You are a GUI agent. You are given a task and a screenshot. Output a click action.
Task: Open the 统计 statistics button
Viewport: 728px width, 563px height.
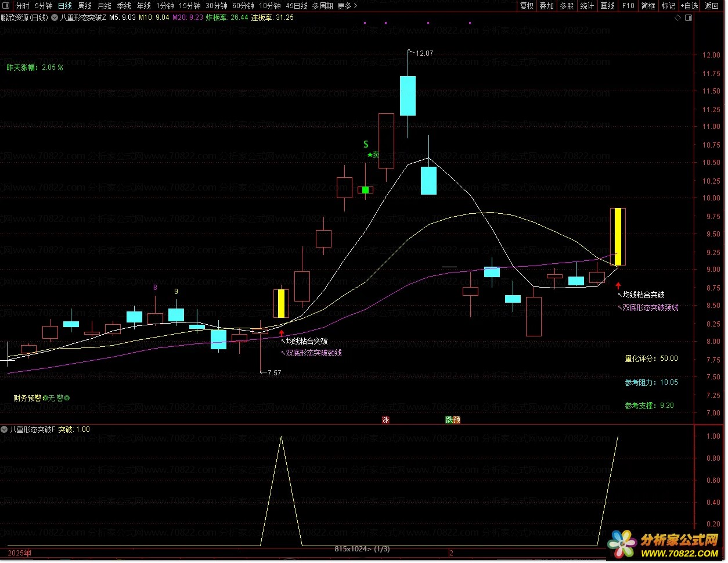click(587, 6)
